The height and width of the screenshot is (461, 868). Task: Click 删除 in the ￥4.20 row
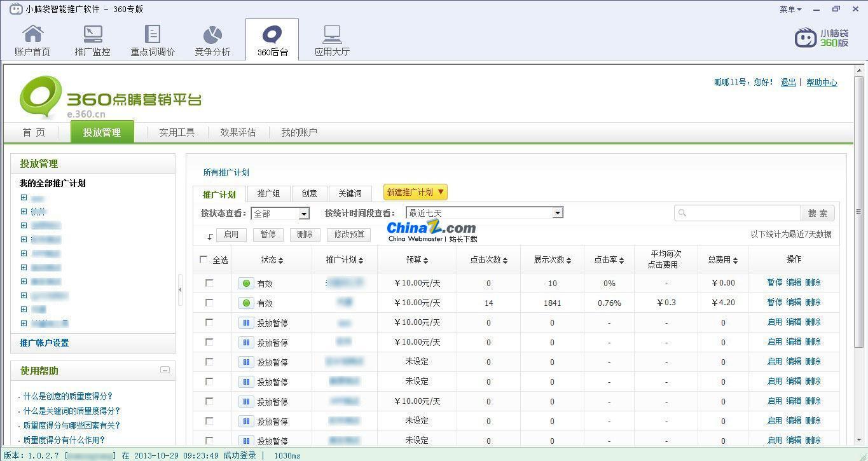point(813,302)
